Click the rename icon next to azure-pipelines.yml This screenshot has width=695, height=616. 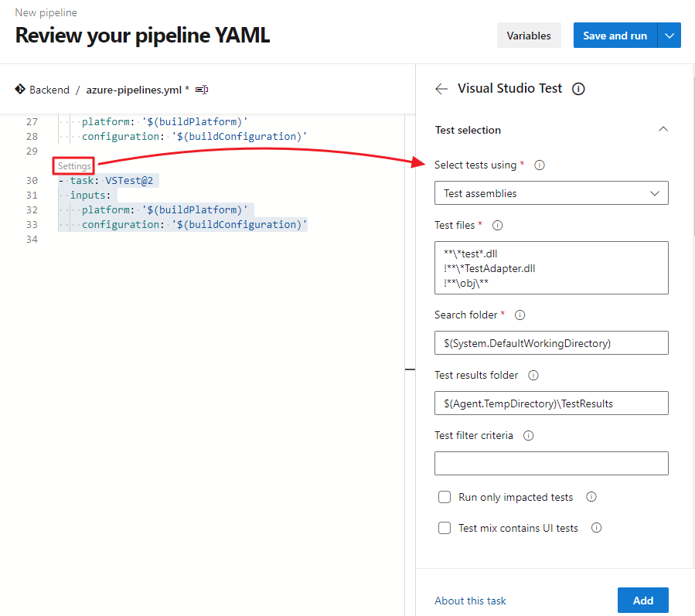coord(202,90)
